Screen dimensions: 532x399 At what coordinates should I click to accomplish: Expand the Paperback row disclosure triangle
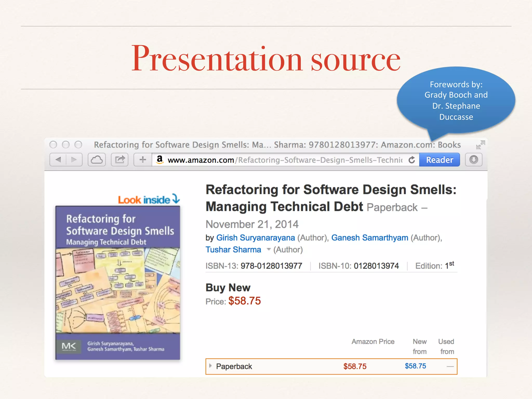pos(210,366)
